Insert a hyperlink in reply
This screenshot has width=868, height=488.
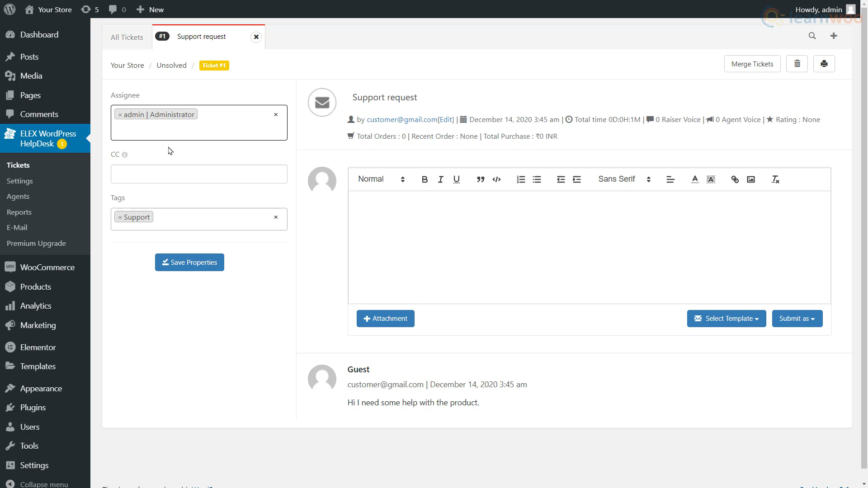point(735,179)
